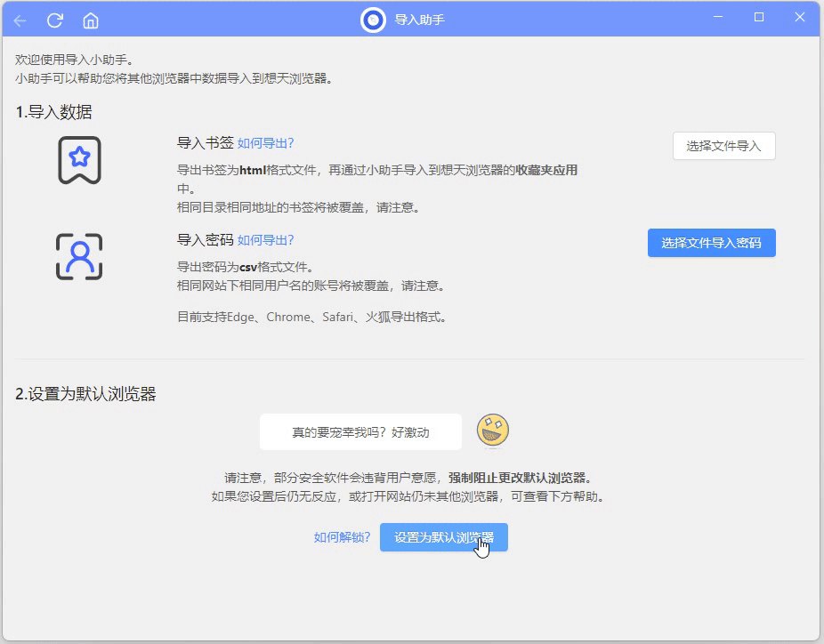
Task: Click the 设置为默认浏览器 button
Action: [443, 537]
